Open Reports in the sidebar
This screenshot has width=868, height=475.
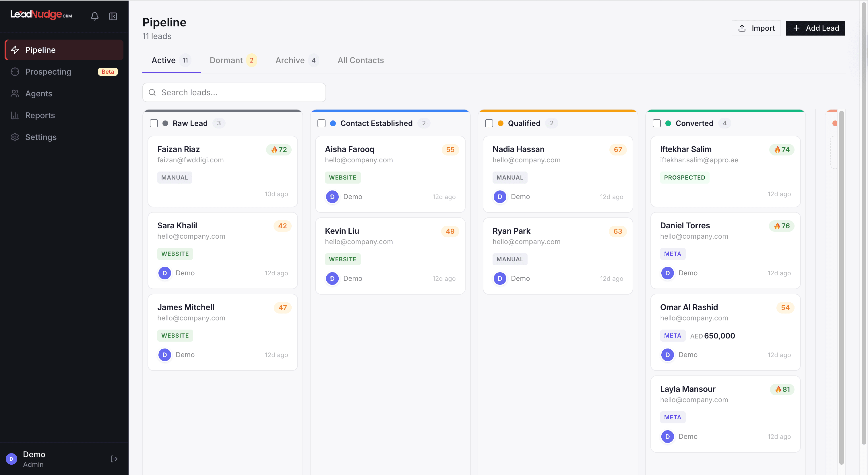[x=64, y=115]
